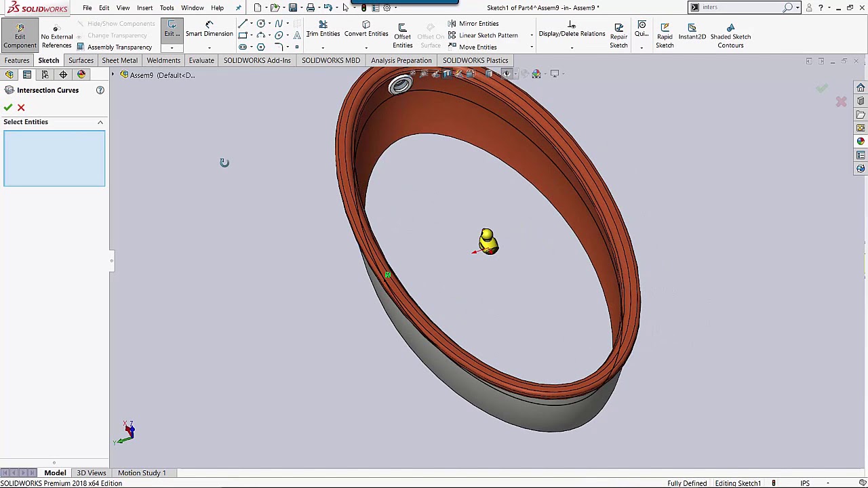The width and height of the screenshot is (868, 488).
Task: Select the Sketch Fillet tool
Action: pos(279,47)
